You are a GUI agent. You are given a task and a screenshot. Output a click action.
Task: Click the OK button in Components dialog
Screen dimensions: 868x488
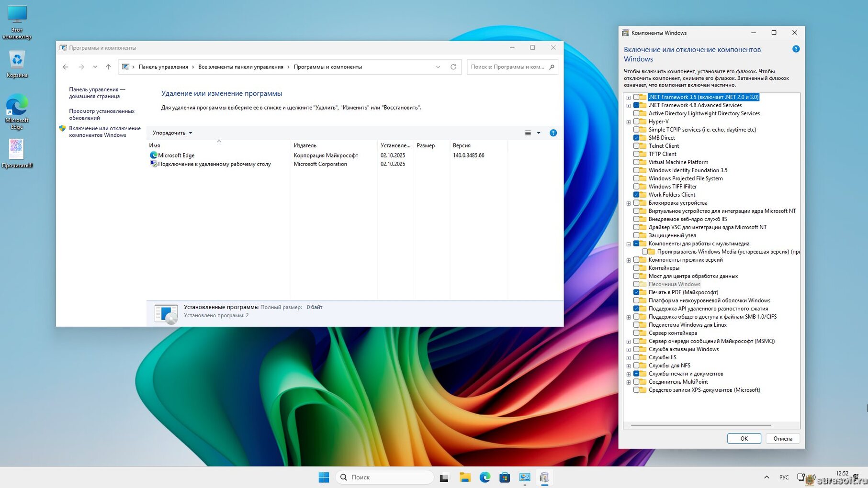click(744, 439)
